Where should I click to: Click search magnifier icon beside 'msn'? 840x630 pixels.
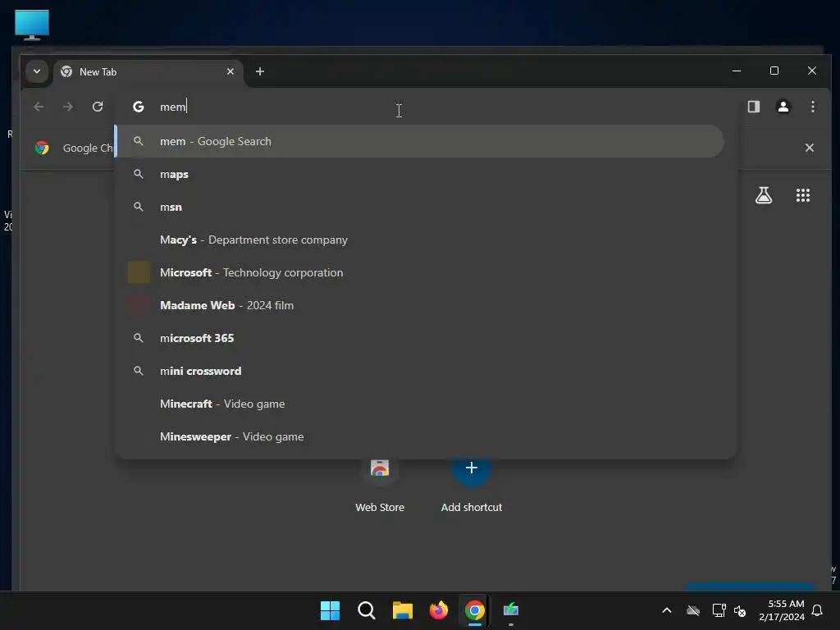pyautogui.click(x=138, y=207)
